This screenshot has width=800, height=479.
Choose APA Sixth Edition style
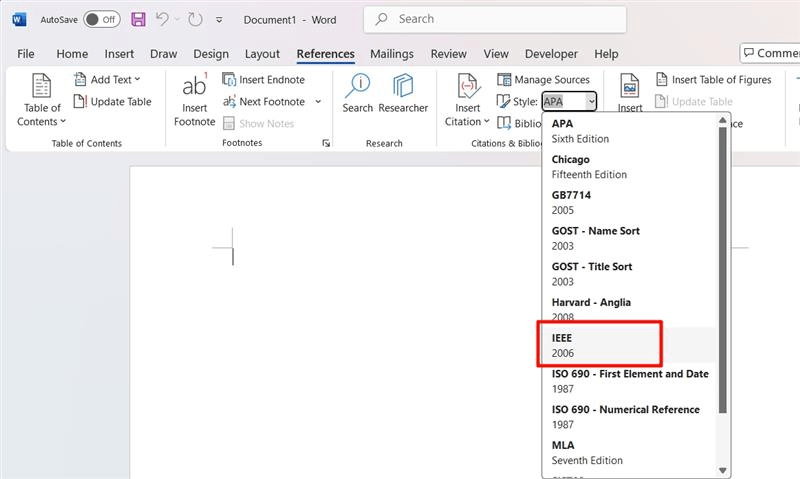click(x=629, y=131)
